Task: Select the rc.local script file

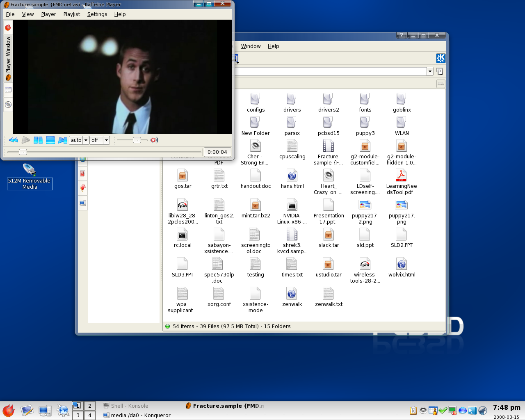Action: [x=183, y=238]
